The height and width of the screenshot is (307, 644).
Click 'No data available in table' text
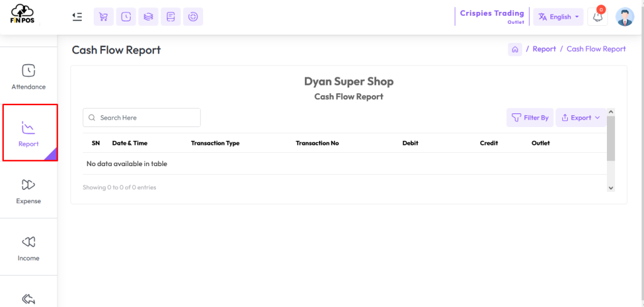127,164
